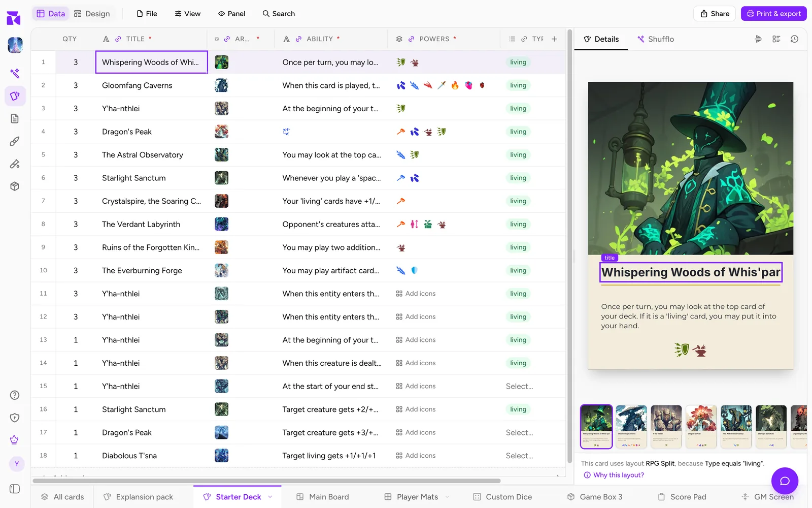Open the Game Box 3 sheet tab

coord(595,497)
